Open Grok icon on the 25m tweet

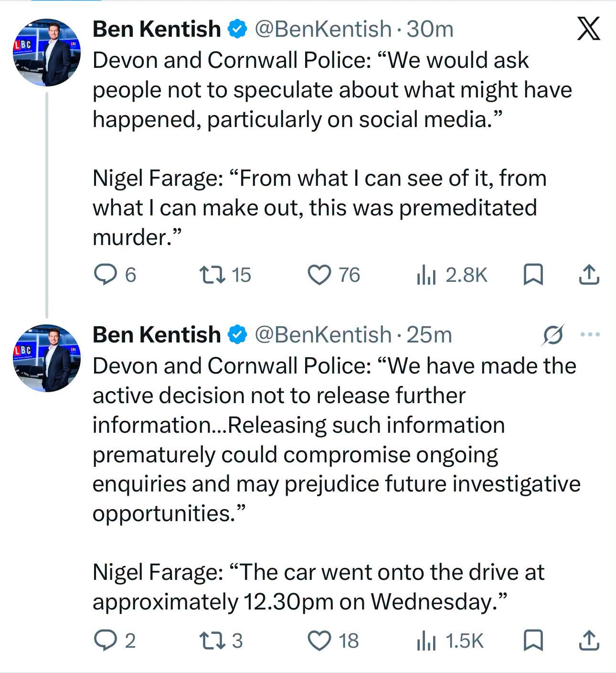(x=553, y=335)
